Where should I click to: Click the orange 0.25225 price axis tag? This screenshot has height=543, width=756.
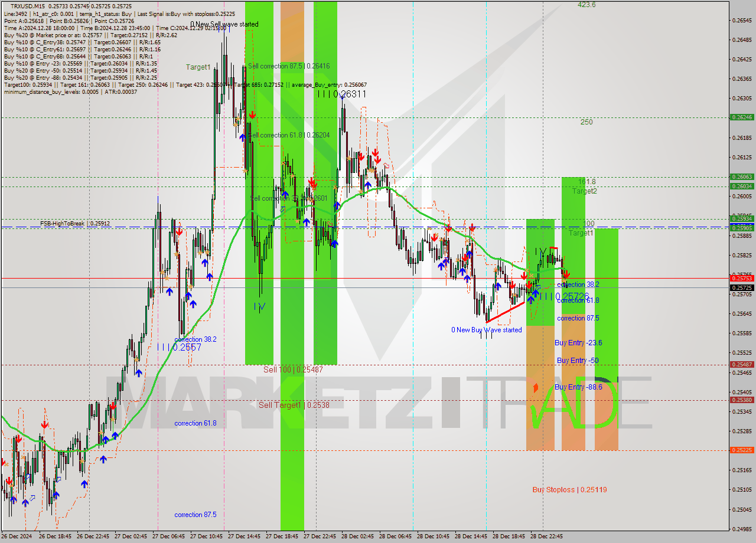742,450
